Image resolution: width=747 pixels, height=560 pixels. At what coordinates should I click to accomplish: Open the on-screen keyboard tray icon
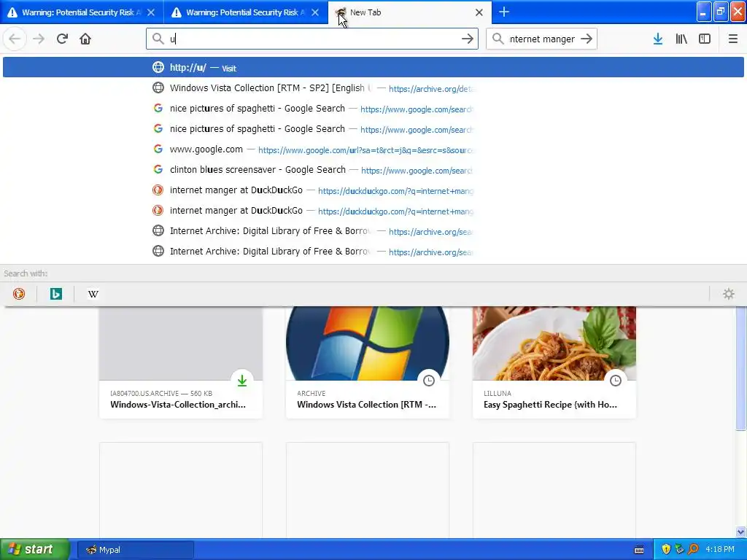pyautogui.click(x=639, y=550)
